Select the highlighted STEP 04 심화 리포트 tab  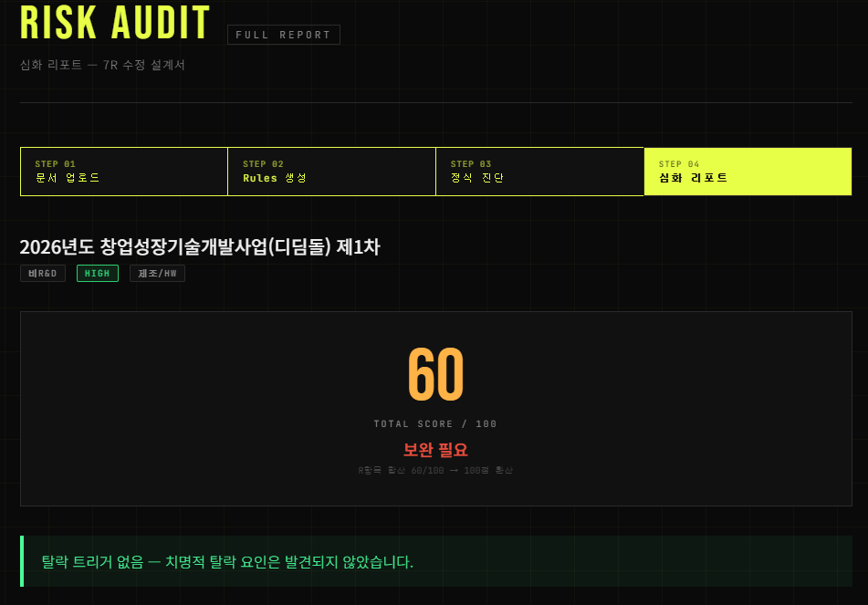point(748,172)
